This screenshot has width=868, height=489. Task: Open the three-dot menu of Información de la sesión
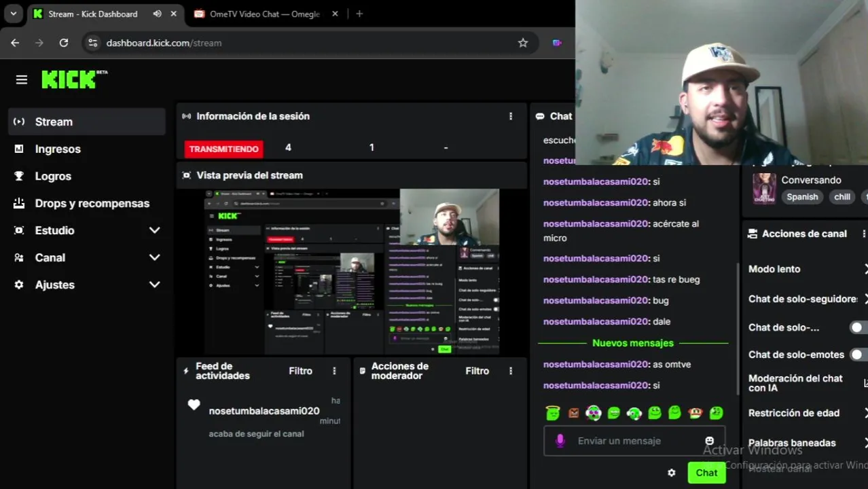point(511,116)
